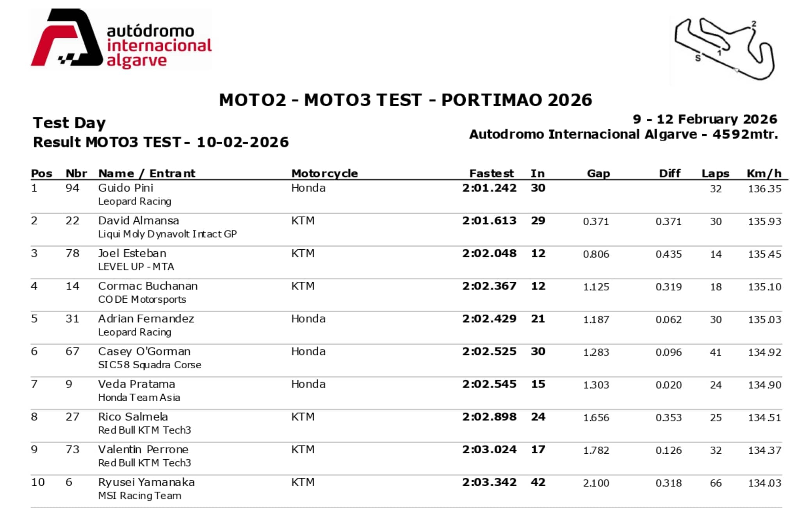Click the MOTO2 - MOTO3 TEST title

(x=405, y=100)
